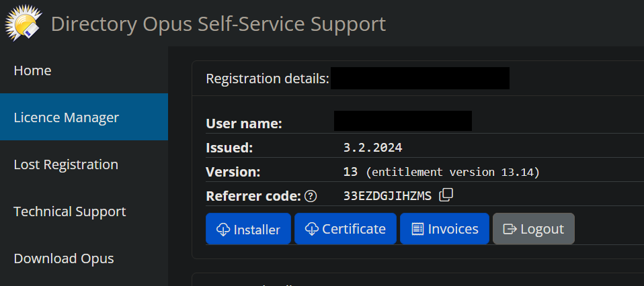Click the entitlement version 13.14 text

(x=452, y=172)
